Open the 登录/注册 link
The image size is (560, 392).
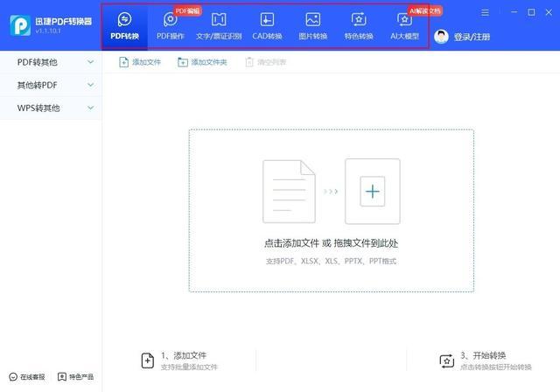point(472,37)
